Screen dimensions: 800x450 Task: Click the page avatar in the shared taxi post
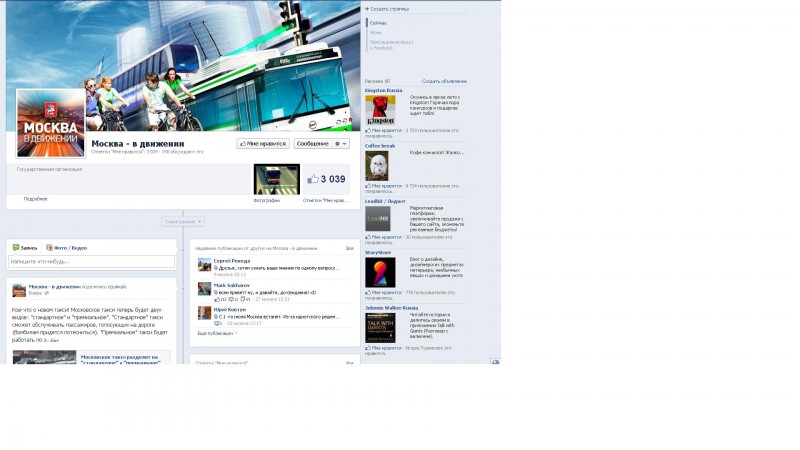[19, 290]
